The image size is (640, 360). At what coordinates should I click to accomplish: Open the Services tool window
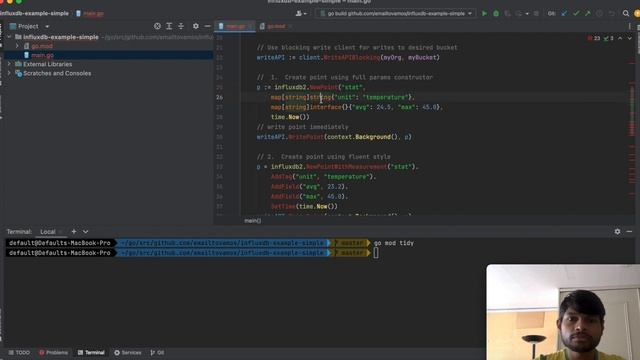click(x=128, y=352)
